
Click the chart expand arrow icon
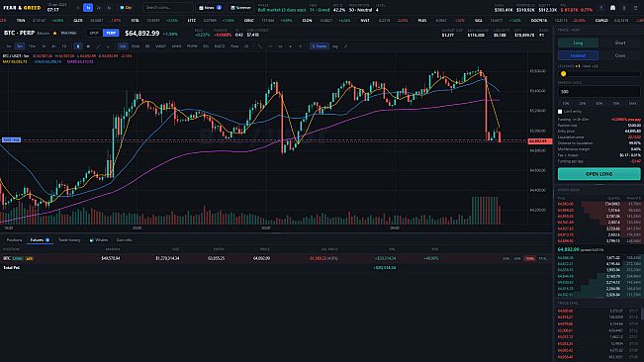[x=346, y=46]
